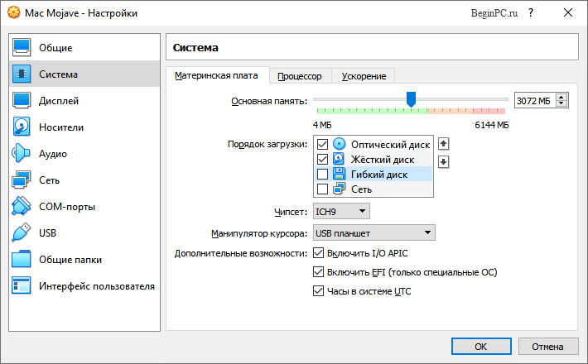Image resolution: width=588 pixels, height=364 pixels.
Task: Open Дисплей settings section
Action: (84, 100)
